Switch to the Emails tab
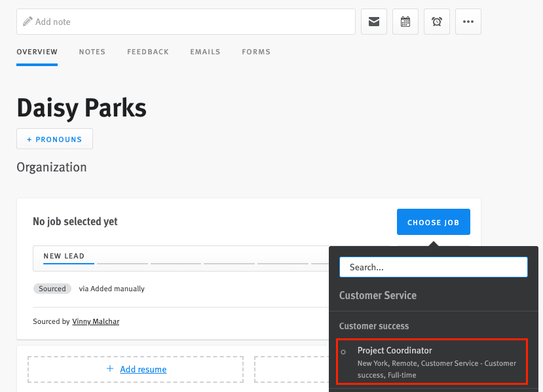This screenshot has height=392, width=543. click(205, 52)
